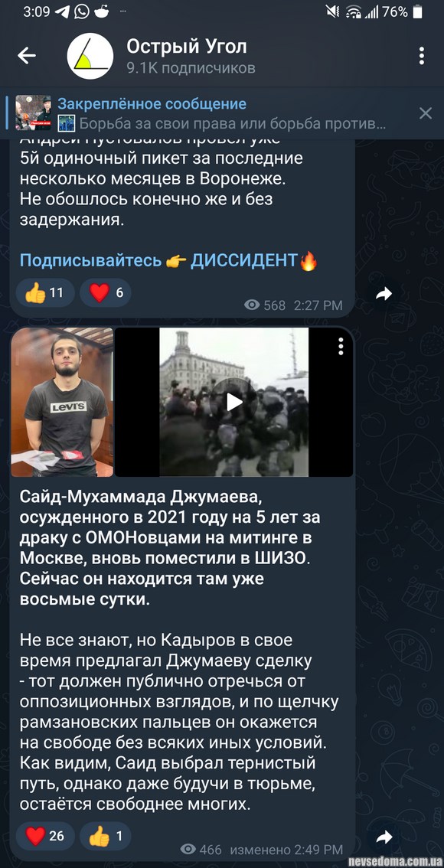Viewport: 444px width, 868px height.
Task: Tap the battery indicator in status bar
Action: pyautogui.click(x=417, y=11)
